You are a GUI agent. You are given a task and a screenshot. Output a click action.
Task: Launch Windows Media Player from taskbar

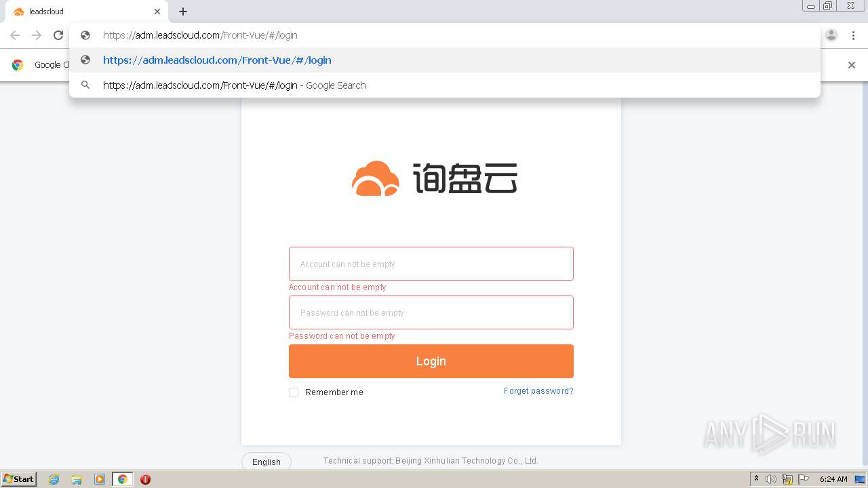pyautogui.click(x=100, y=479)
